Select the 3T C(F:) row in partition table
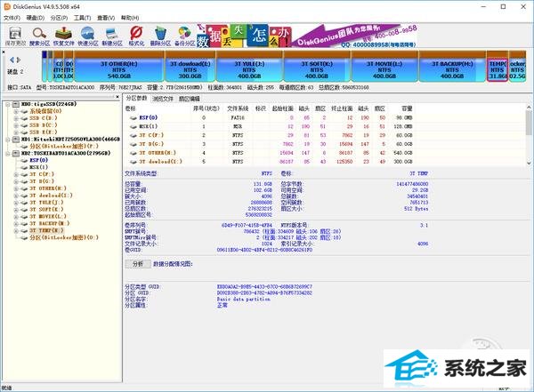The image size is (534, 392). (269, 135)
